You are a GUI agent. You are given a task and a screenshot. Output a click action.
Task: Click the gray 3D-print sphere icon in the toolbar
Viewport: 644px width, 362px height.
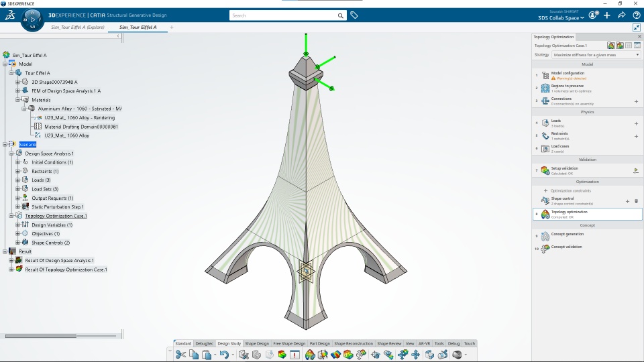[457, 355]
